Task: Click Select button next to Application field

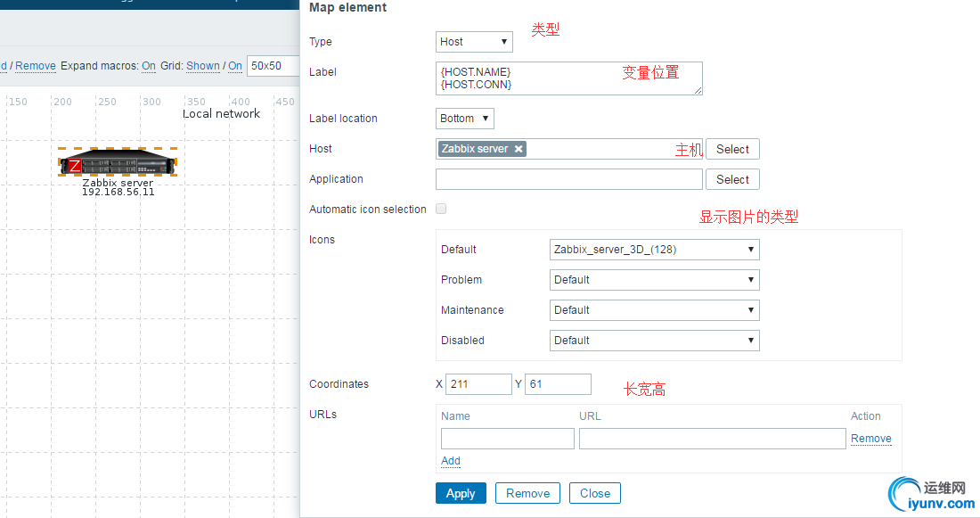Action: click(732, 179)
